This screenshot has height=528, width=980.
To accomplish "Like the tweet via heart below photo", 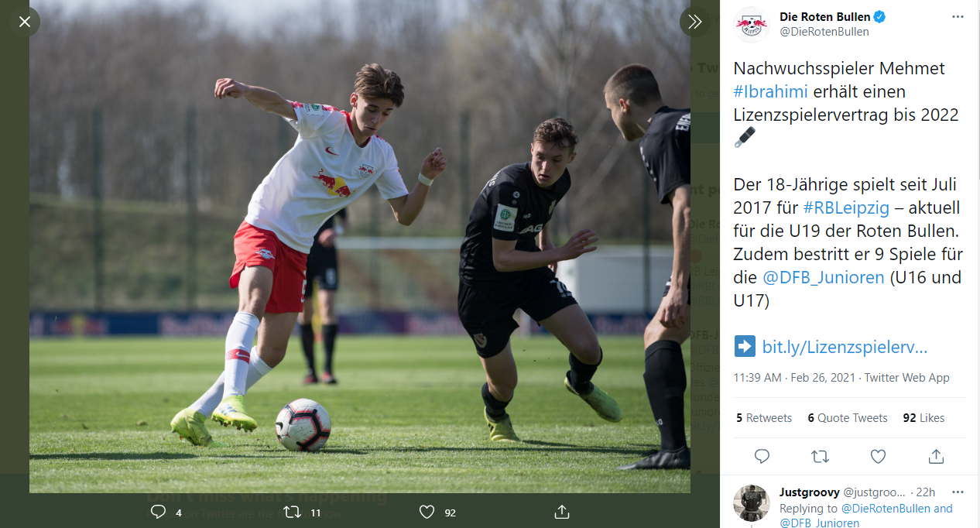I will pyautogui.click(x=427, y=512).
